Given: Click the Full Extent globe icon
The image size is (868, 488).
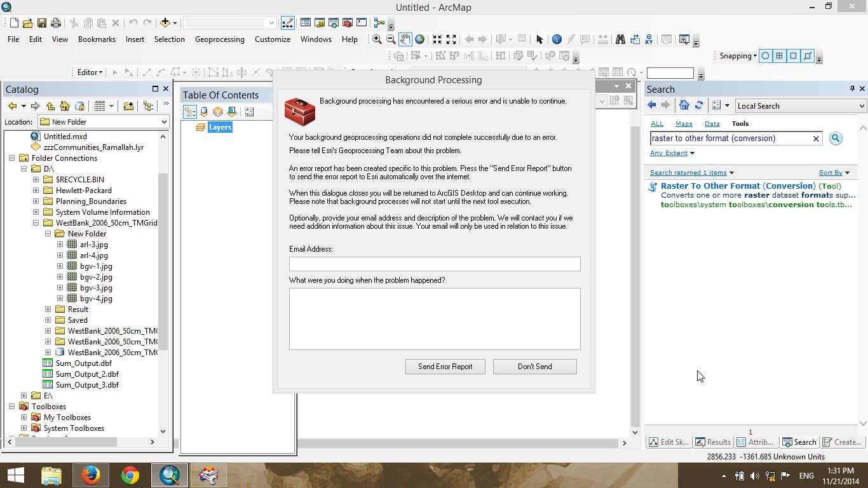Looking at the screenshot, I should coord(419,39).
